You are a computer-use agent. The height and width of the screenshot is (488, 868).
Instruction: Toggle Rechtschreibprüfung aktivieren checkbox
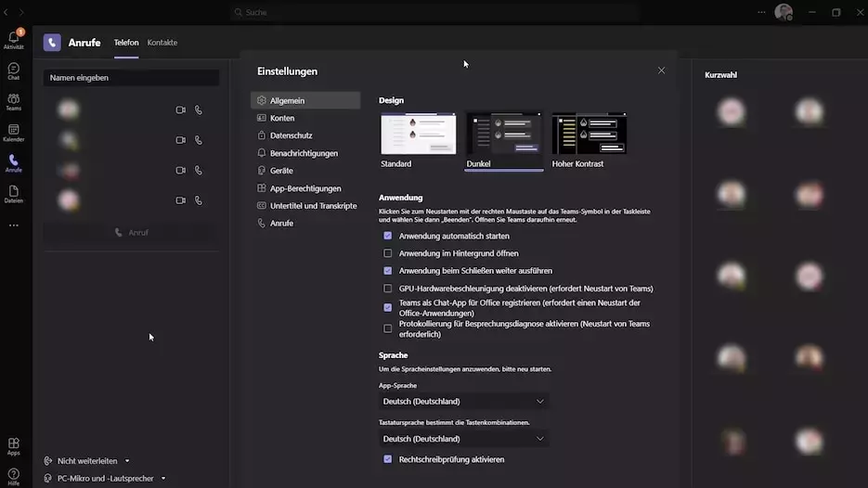click(x=388, y=459)
